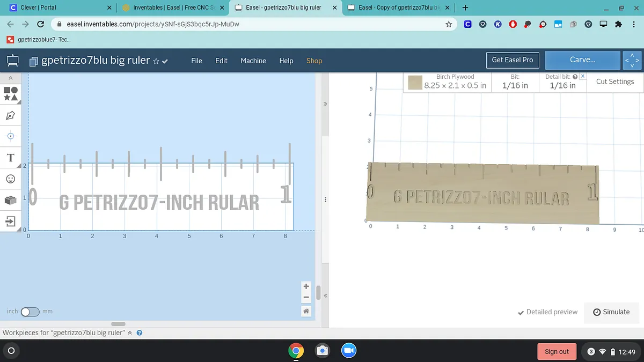Click the Carve button
Image resolution: width=644 pixels, height=362 pixels.
582,60
